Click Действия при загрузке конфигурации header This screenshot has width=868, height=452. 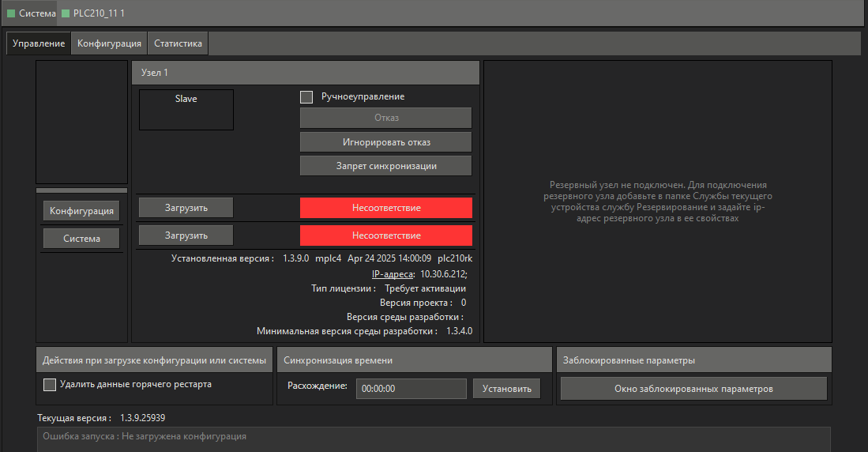point(155,360)
